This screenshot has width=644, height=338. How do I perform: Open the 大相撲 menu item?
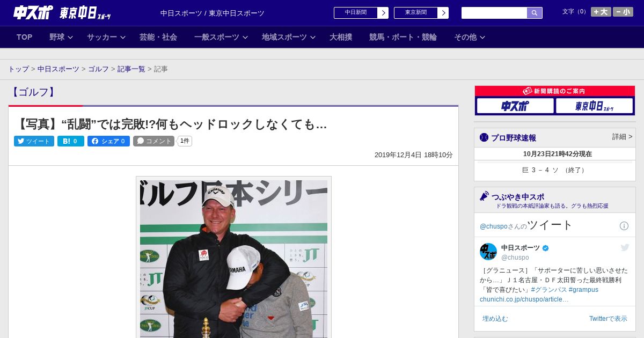point(341,37)
